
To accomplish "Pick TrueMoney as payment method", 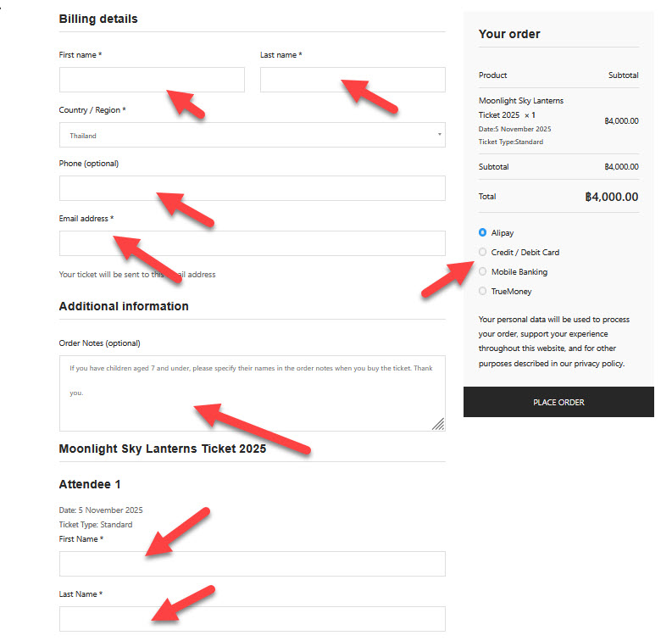I will coord(483,292).
